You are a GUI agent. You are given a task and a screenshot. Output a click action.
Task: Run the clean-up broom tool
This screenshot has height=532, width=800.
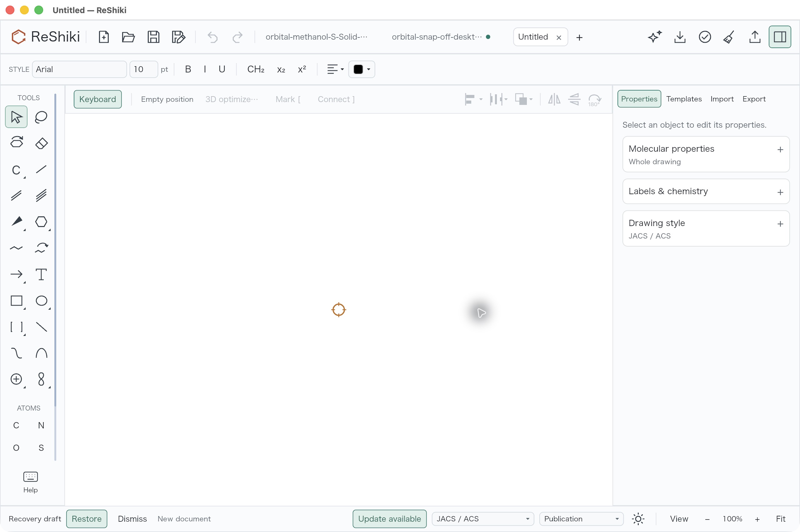[x=729, y=37]
